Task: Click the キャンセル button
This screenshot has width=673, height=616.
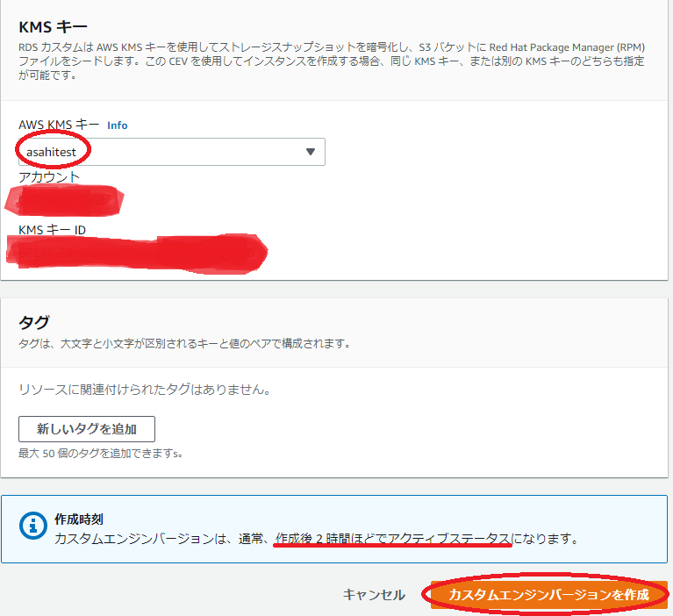Action: point(374,595)
